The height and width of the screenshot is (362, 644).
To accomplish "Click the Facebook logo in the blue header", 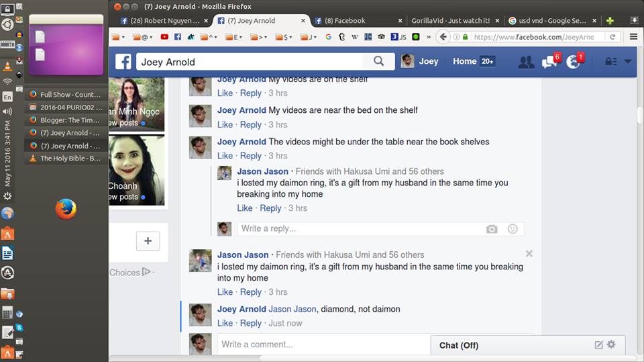I will 123,62.
